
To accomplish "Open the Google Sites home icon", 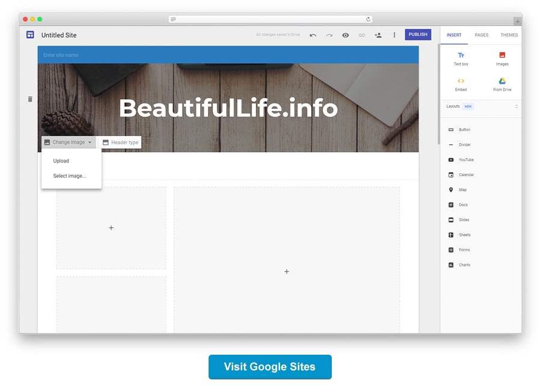I will [x=30, y=35].
